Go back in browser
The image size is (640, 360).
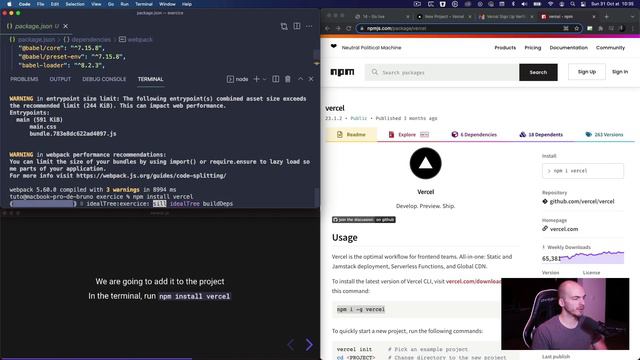click(327, 28)
